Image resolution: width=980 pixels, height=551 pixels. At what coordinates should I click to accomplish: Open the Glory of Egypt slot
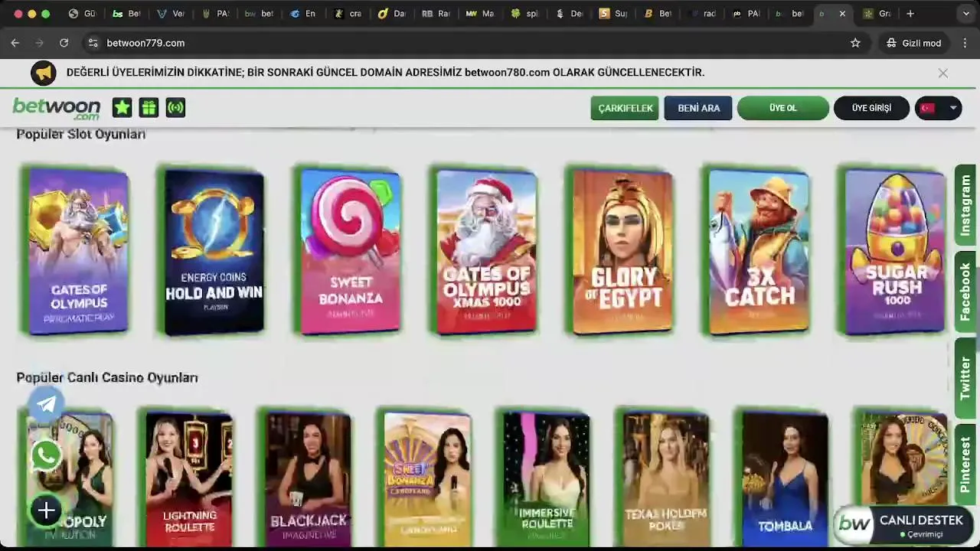(622, 252)
